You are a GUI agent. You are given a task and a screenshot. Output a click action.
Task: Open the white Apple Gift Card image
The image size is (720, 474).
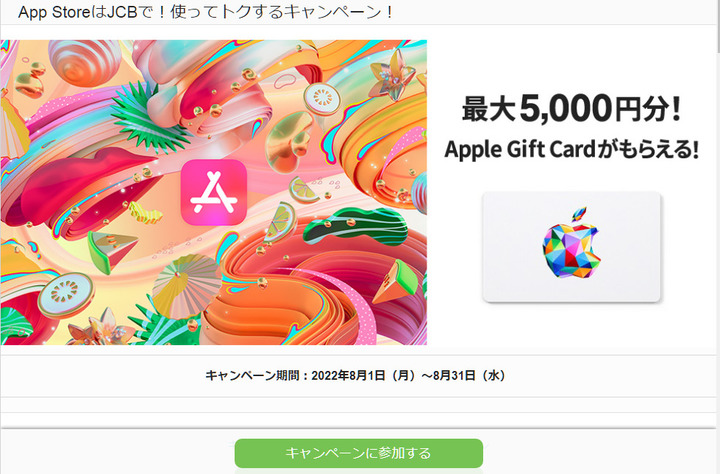[571, 247]
